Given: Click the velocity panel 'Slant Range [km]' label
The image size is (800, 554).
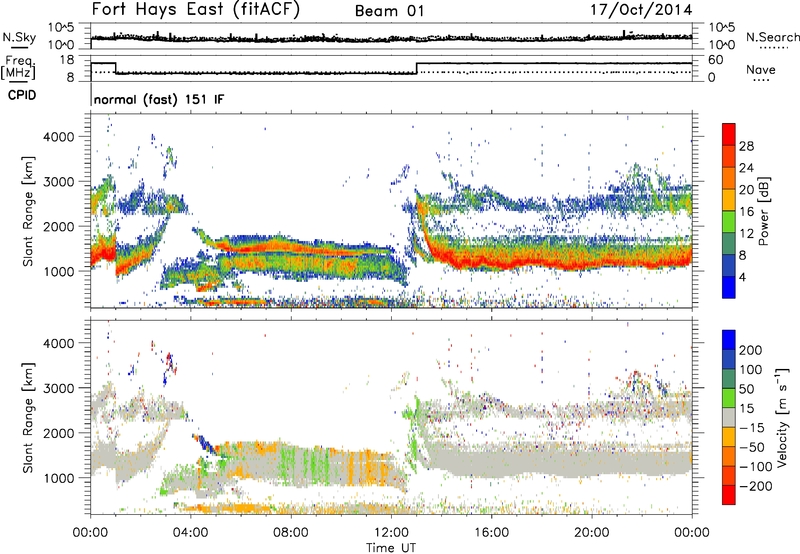Looking at the screenshot, I should tap(28, 418).
